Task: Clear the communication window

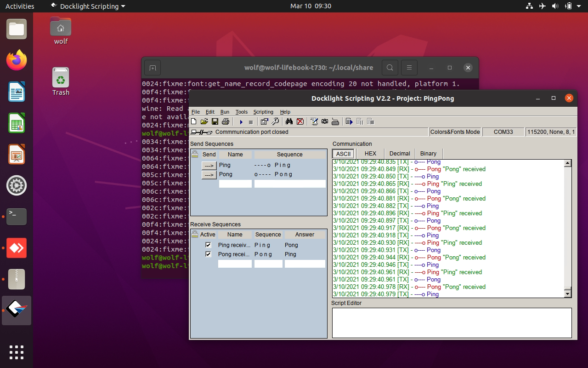Action: 300,121
